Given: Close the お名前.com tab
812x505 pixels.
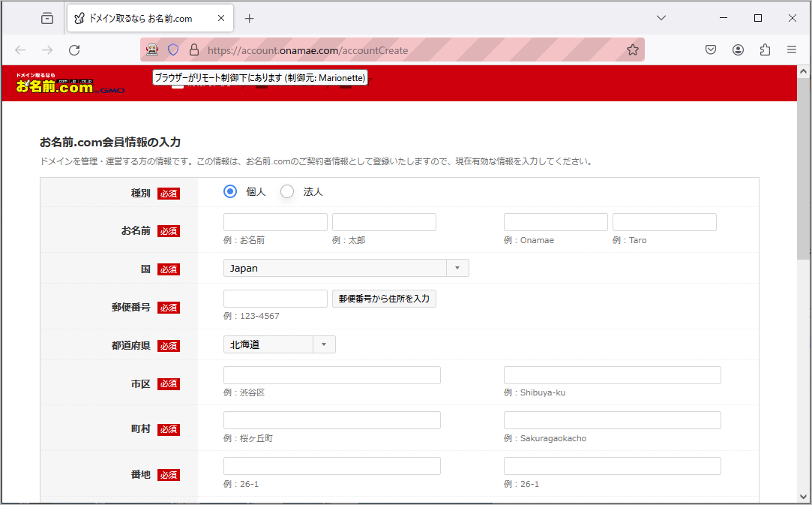Looking at the screenshot, I should (221, 18).
